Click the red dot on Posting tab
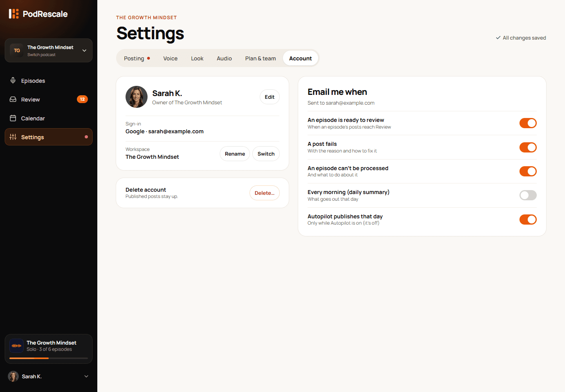 pyautogui.click(x=149, y=58)
